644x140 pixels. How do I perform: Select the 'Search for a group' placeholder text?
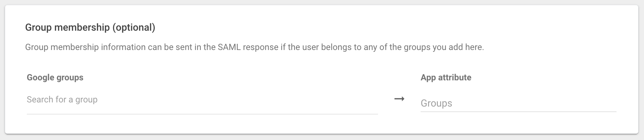click(62, 100)
